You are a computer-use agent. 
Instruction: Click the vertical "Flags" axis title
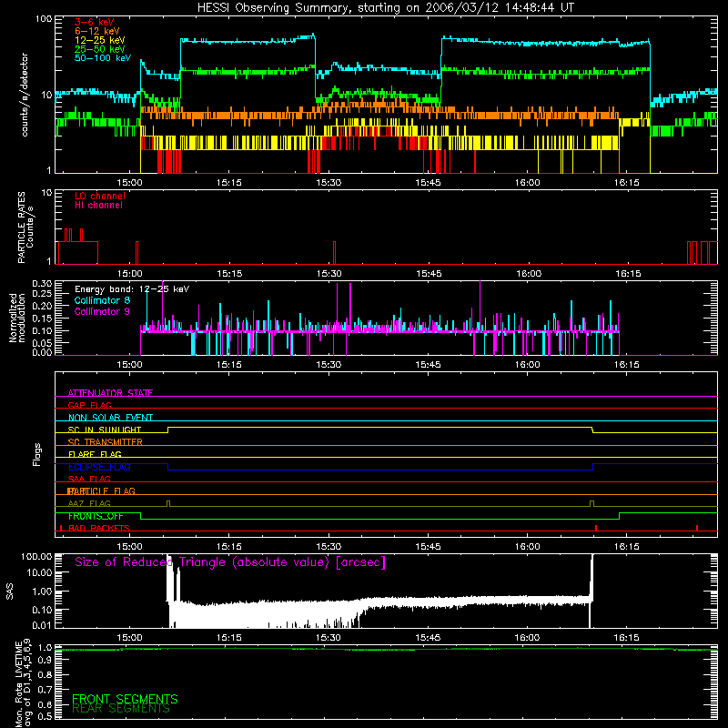pos(37,454)
